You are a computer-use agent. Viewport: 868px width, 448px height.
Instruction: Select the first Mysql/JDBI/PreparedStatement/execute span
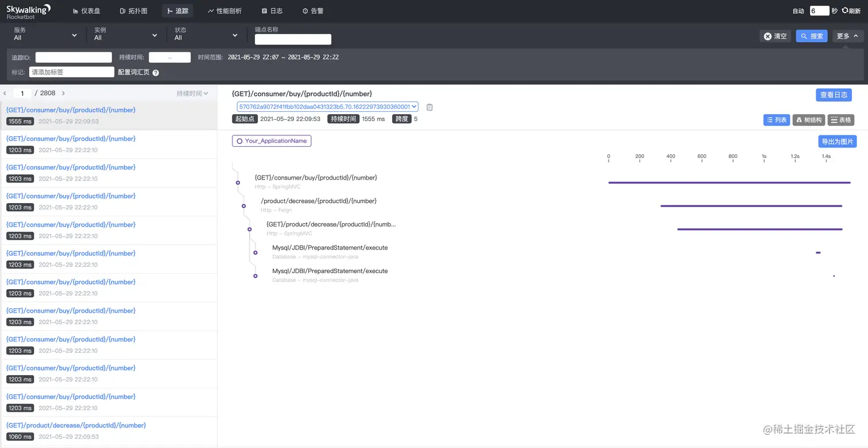coord(330,252)
